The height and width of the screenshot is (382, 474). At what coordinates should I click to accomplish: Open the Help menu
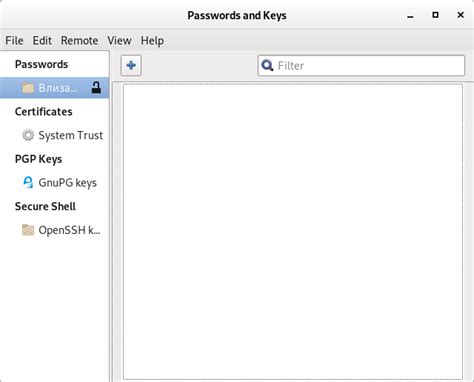(x=152, y=41)
